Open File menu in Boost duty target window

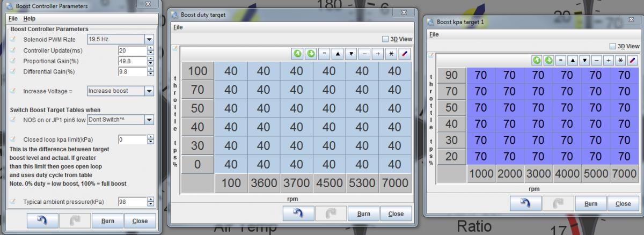(x=178, y=27)
